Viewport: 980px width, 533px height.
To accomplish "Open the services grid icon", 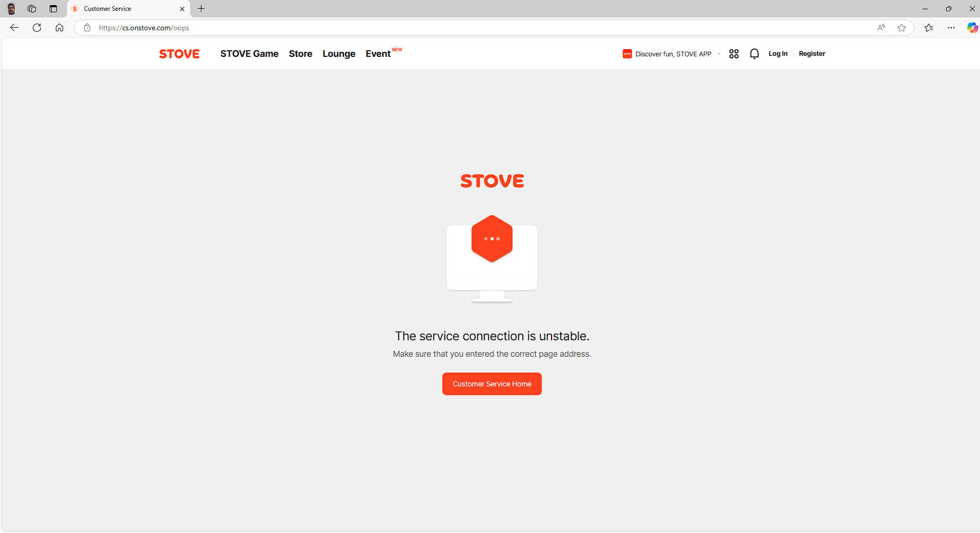I will (734, 54).
